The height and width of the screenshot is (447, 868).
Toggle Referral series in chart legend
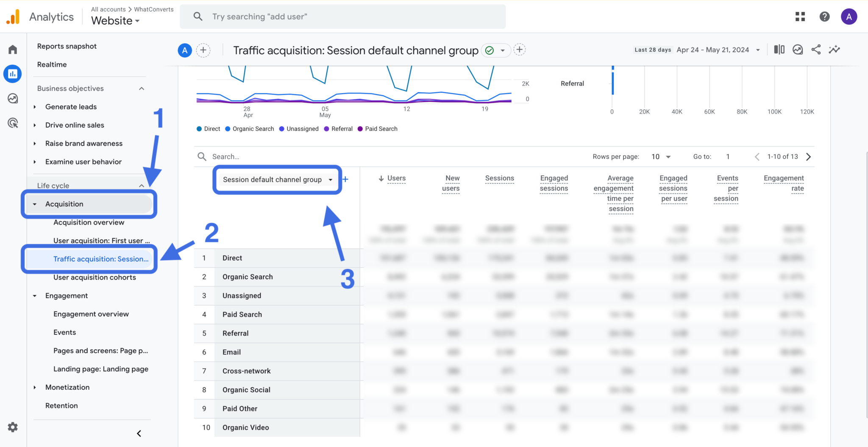pos(338,129)
